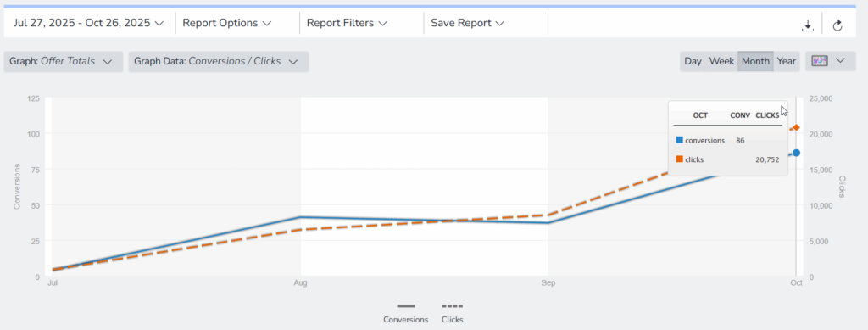Click the 125 value on left axis
This screenshot has width=868, height=330.
pyautogui.click(x=33, y=98)
